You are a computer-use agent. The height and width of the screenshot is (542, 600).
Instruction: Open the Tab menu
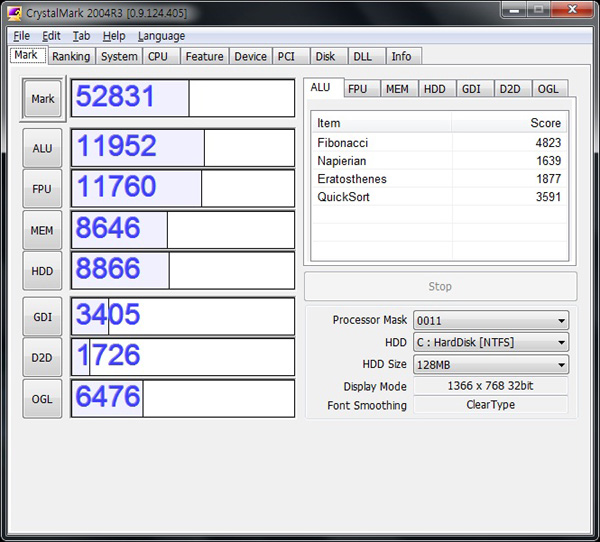coord(82,36)
